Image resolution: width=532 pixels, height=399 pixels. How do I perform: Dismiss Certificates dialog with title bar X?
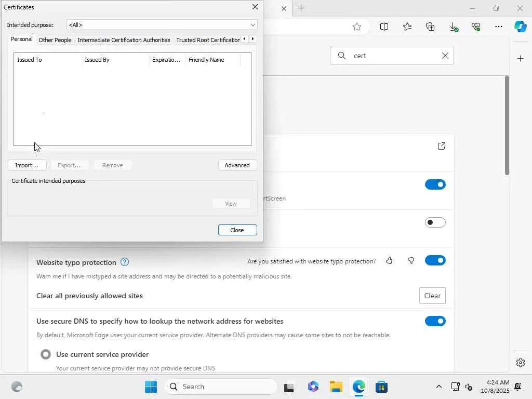[x=255, y=7]
